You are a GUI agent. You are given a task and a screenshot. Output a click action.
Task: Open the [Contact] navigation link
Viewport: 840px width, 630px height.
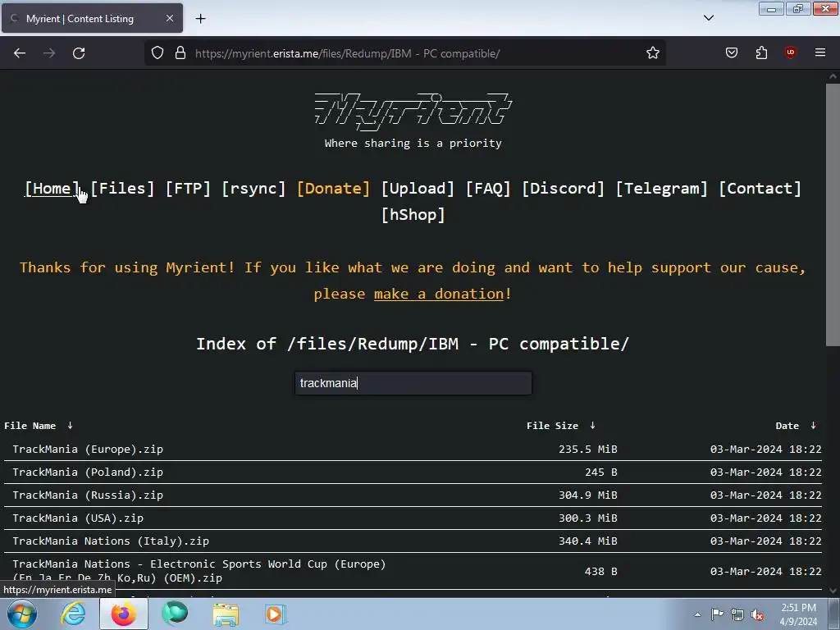pos(760,189)
